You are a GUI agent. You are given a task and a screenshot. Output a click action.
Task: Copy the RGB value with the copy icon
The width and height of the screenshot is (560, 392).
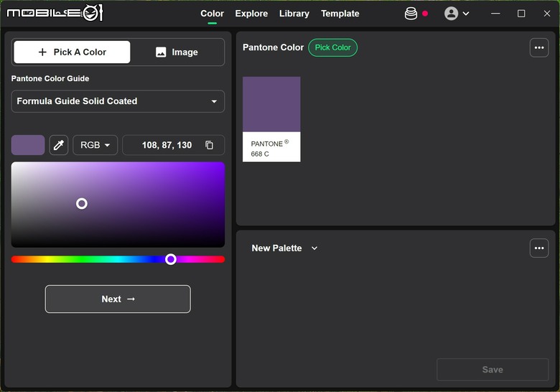[x=210, y=145]
